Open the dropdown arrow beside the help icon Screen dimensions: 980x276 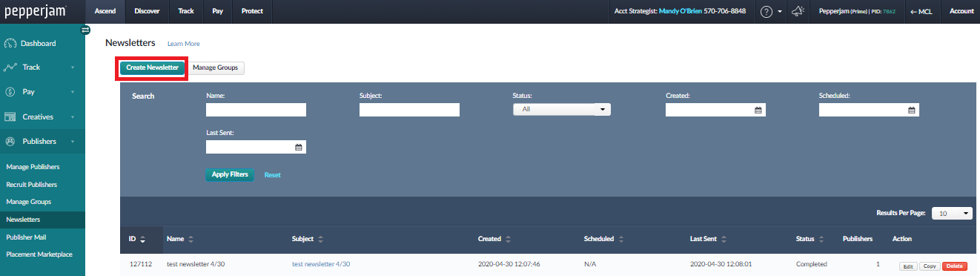tap(780, 12)
